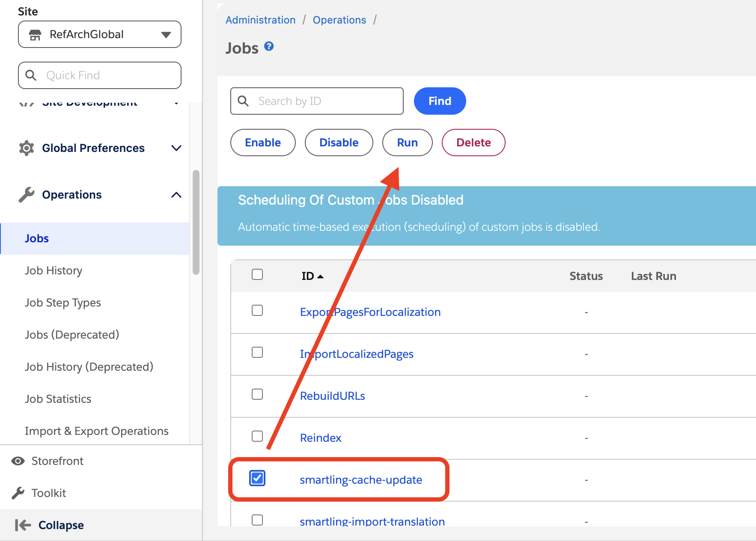The image size is (756, 541).
Task: Click the Quick Find magnifier icon
Action: pyautogui.click(x=31, y=75)
